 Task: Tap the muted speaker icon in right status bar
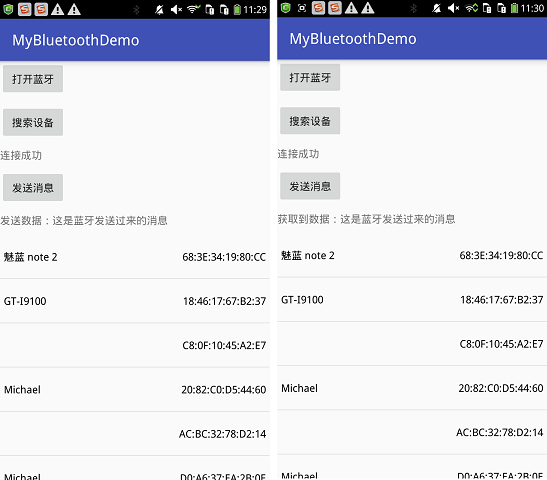(x=454, y=8)
